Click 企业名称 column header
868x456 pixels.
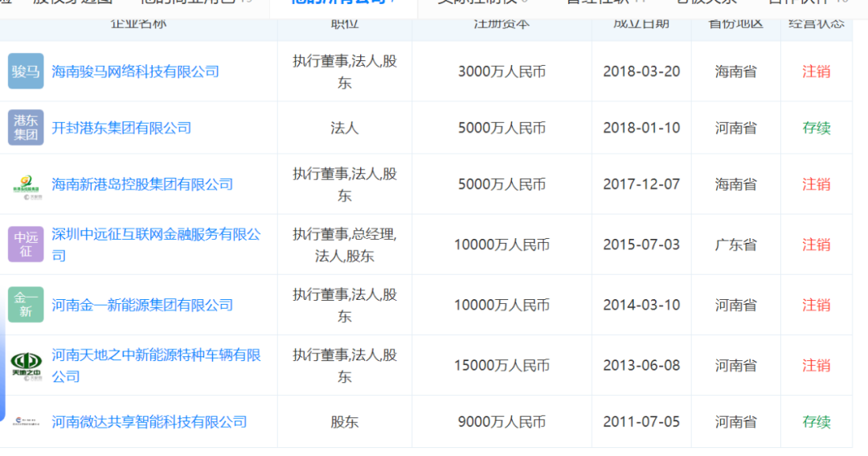point(138,24)
